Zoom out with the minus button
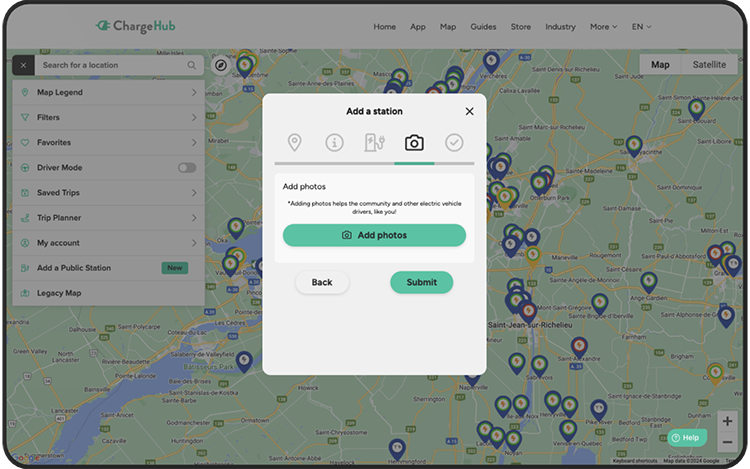Image resolution: width=750 pixels, height=469 pixels. click(727, 442)
